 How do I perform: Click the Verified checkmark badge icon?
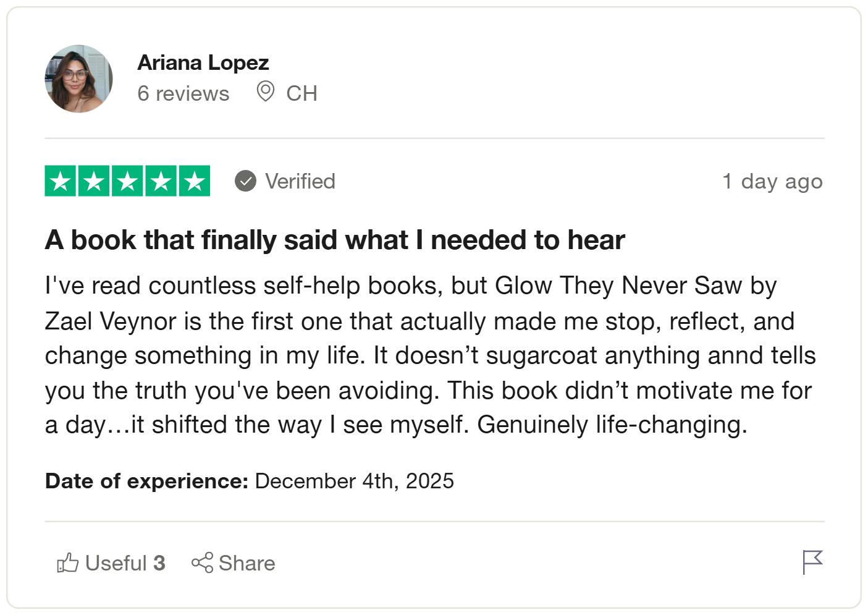[245, 181]
